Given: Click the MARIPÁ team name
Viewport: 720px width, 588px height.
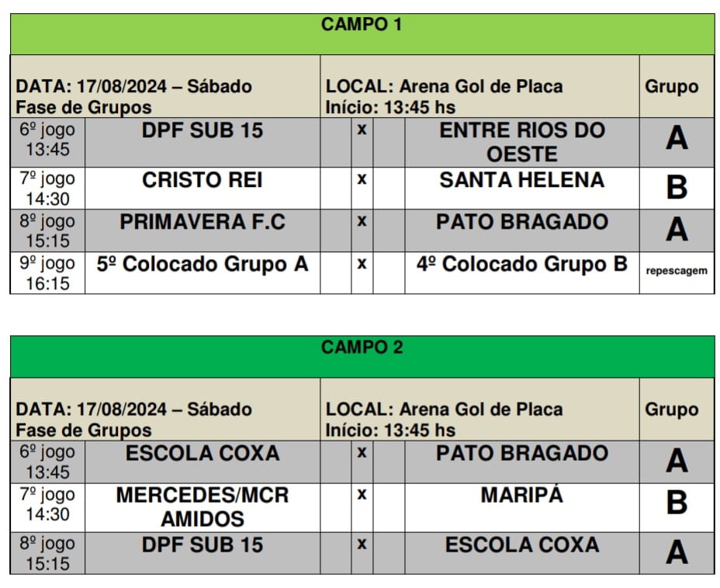Looking at the screenshot, I should tap(521, 495).
